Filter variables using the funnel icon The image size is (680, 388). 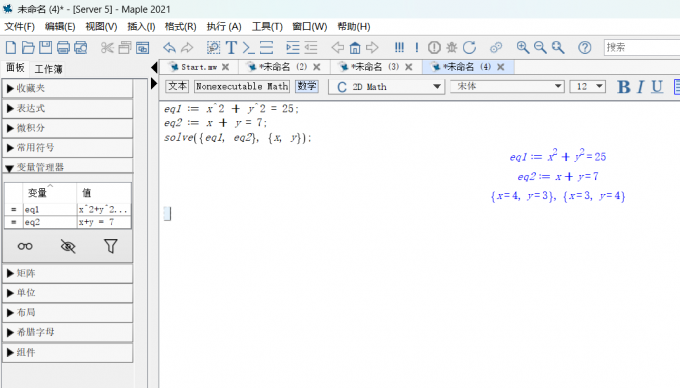tap(111, 246)
